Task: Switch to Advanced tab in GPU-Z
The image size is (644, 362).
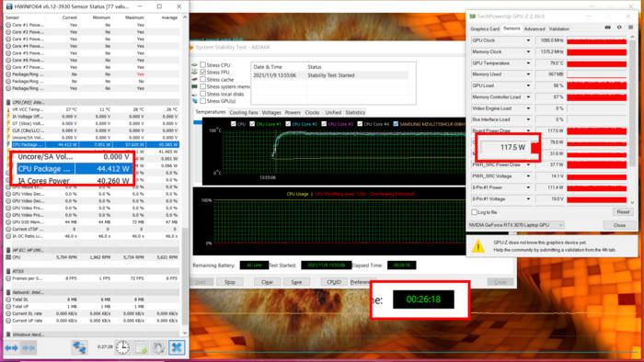Action: pos(535,29)
